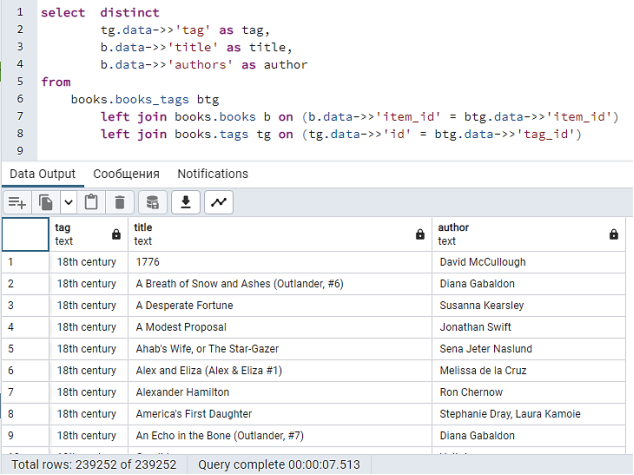Click the lock icon on title column
This screenshot has height=475, width=634.
click(420, 234)
